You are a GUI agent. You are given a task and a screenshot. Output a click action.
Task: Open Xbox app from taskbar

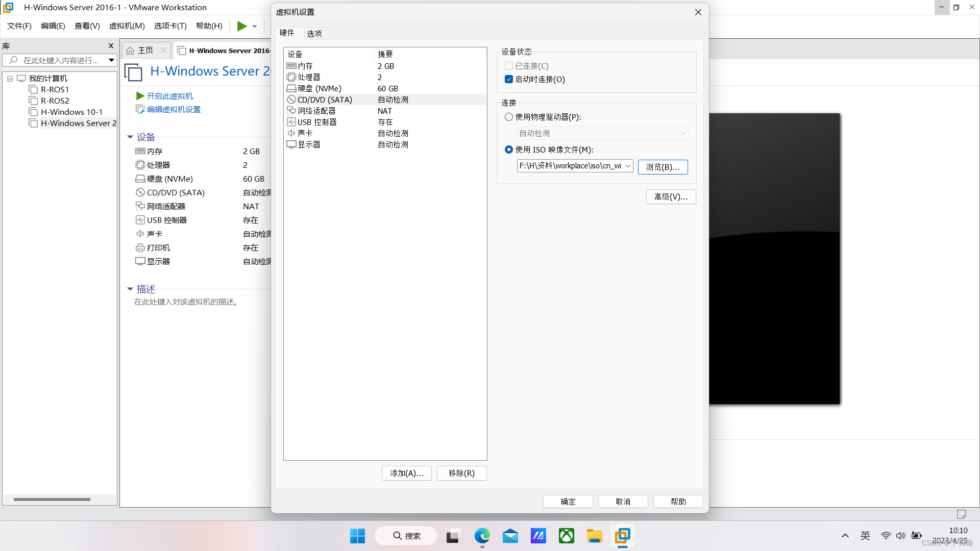coord(566,536)
